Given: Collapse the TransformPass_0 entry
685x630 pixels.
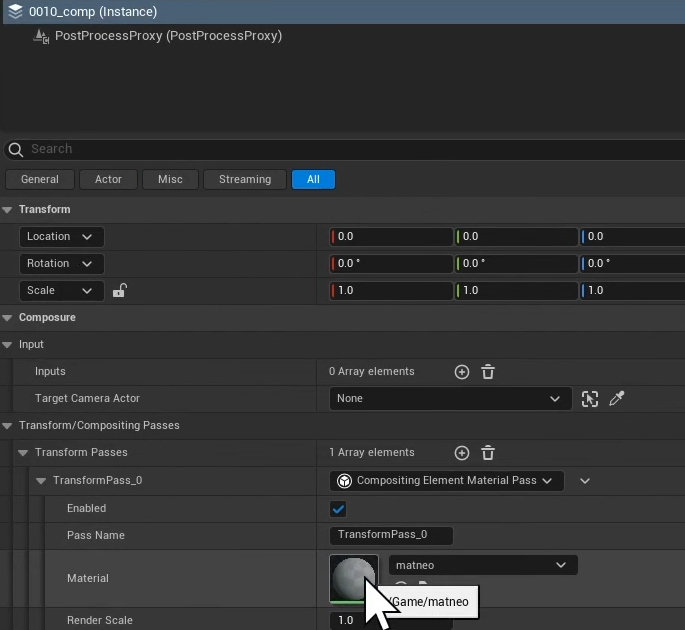Looking at the screenshot, I should point(41,481).
